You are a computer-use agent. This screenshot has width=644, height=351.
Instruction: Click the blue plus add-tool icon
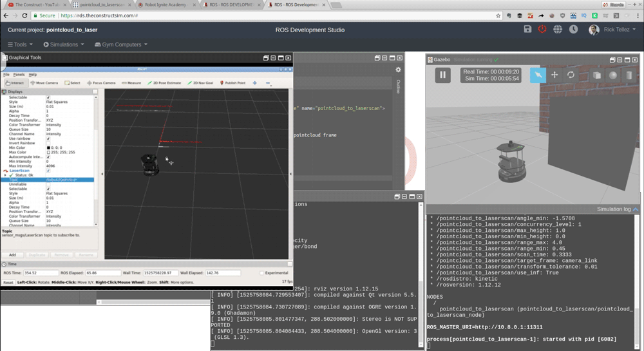254,83
